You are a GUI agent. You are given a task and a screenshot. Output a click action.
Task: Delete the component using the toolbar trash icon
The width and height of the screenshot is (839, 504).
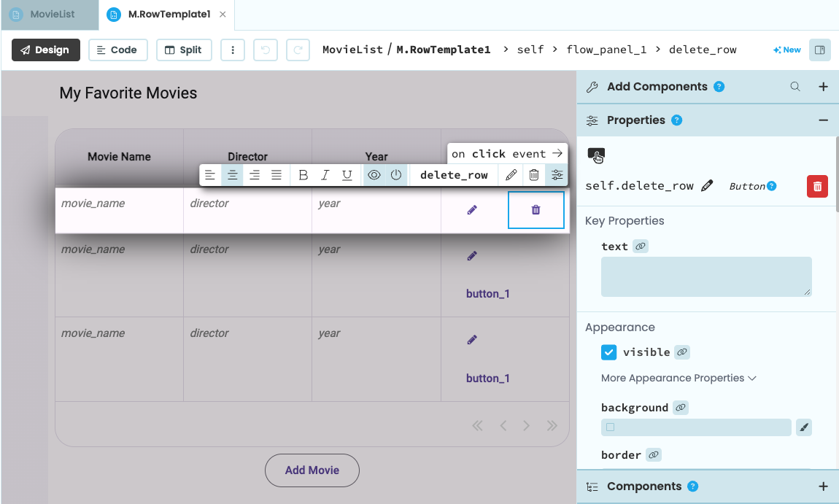(x=533, y=174)
